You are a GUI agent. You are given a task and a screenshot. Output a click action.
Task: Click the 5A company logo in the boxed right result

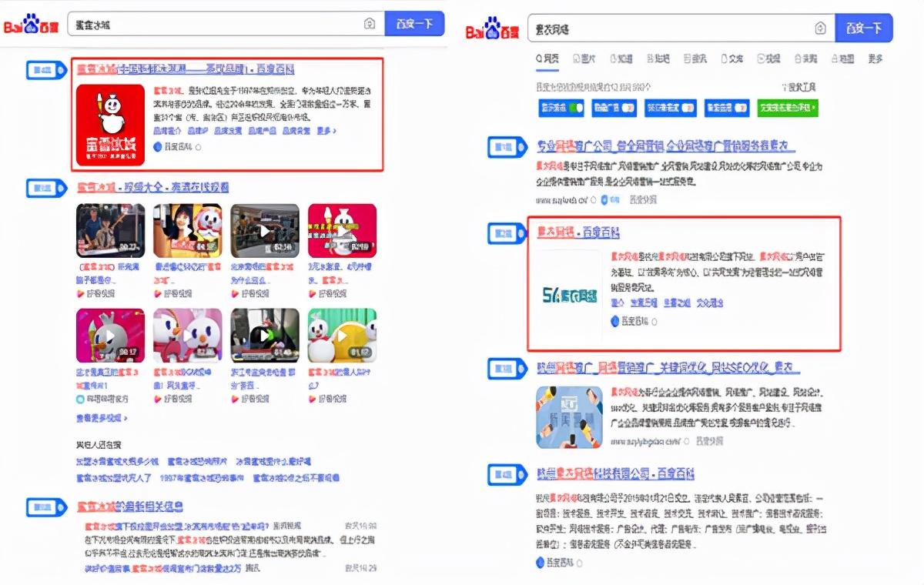point(570,296)
